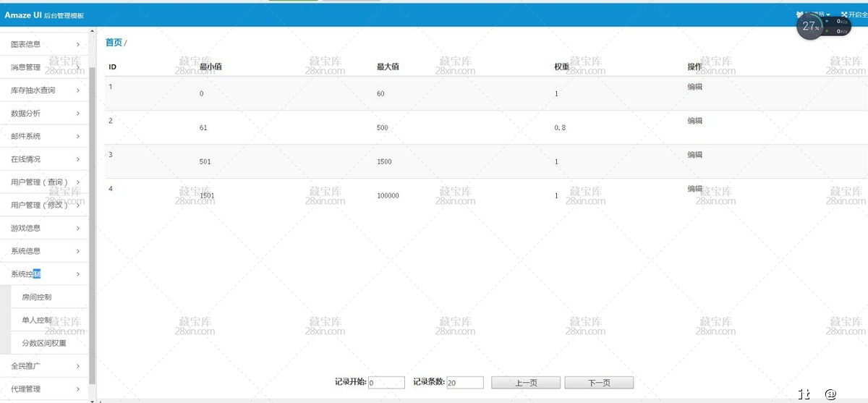
Task: Expand the 图表信息 sidebar menu
Action: click(x=44, y=44)
